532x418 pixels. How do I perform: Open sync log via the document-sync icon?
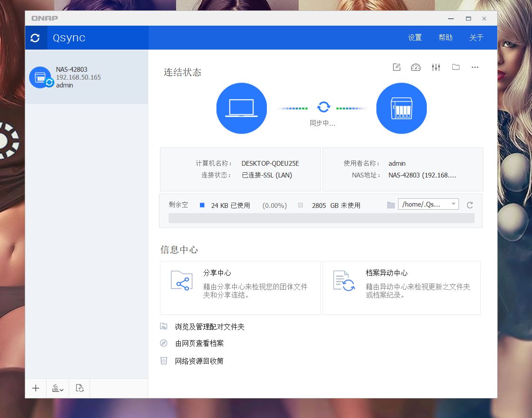click(79, 388)
